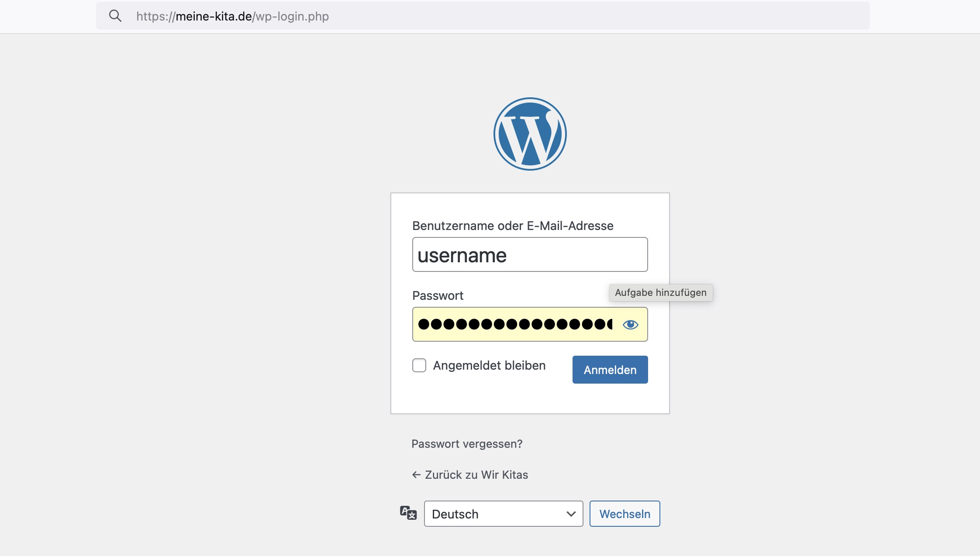Click the 'Benutzername oder E-Mail-Adresse' label
980x556 pixels.
pos(513,226)
